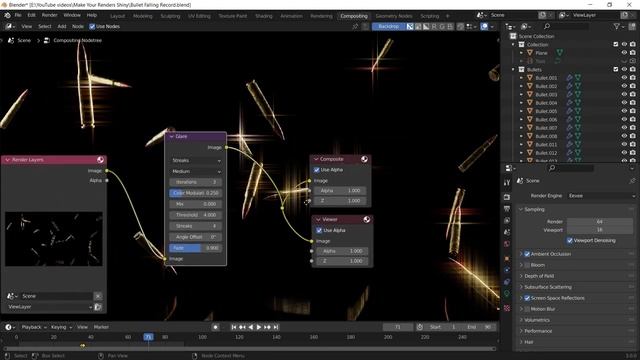Viewport: 640px width, 360px height.
Task: Adjust the Color Modulation slider
Action: pyautogui.click(x=196, y=193)
